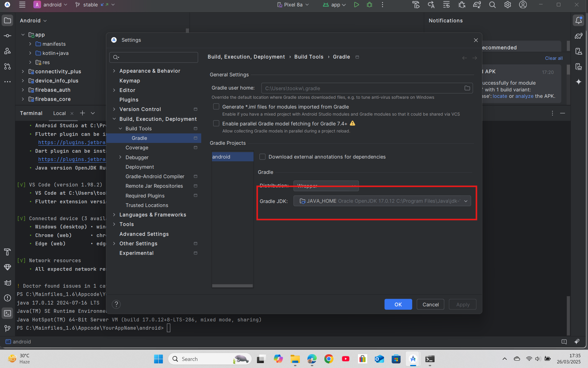
Task: Expand the Tools settings category
Action: pos(114,224)
